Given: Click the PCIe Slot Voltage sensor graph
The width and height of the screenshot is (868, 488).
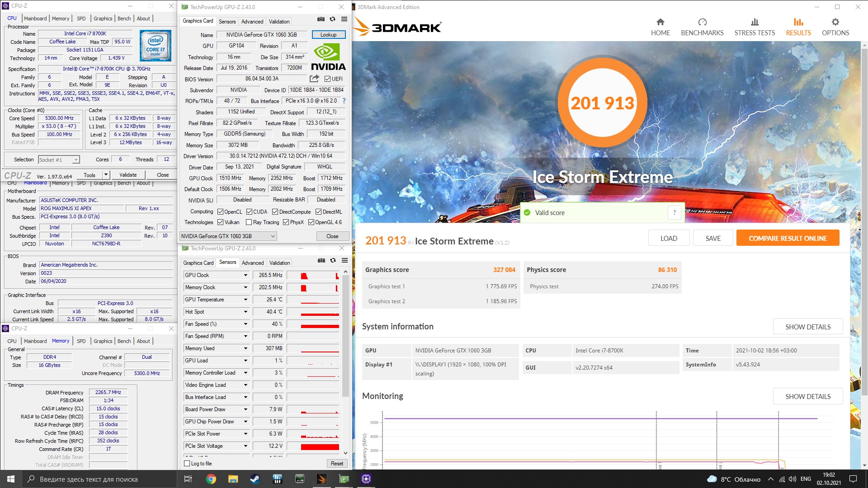Looking at the screenshot, I should click(313, 446).
